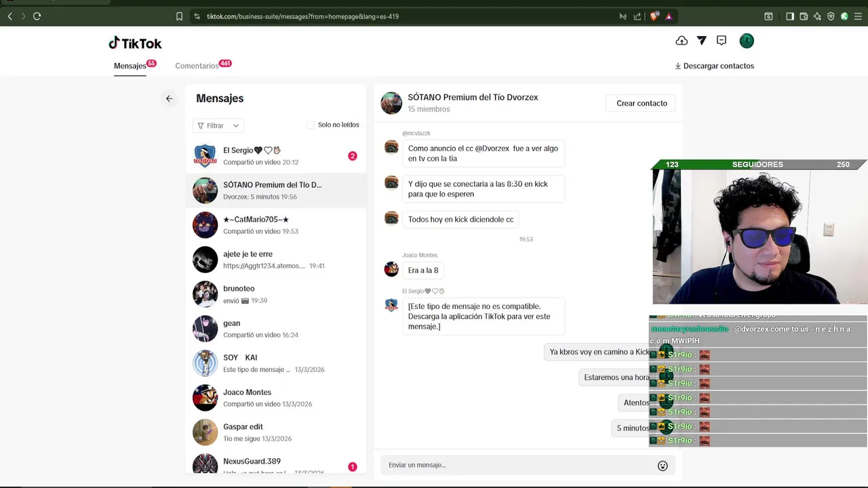Open the browser profile avatar icon
868x488 pixels.
click(x=844, y=16)
